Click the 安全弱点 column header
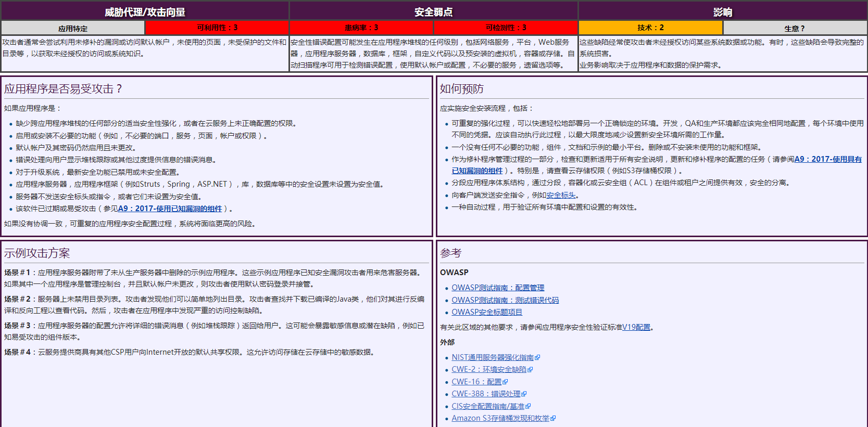This screenshot has width=868, height=427. click(x=433, y=12)
